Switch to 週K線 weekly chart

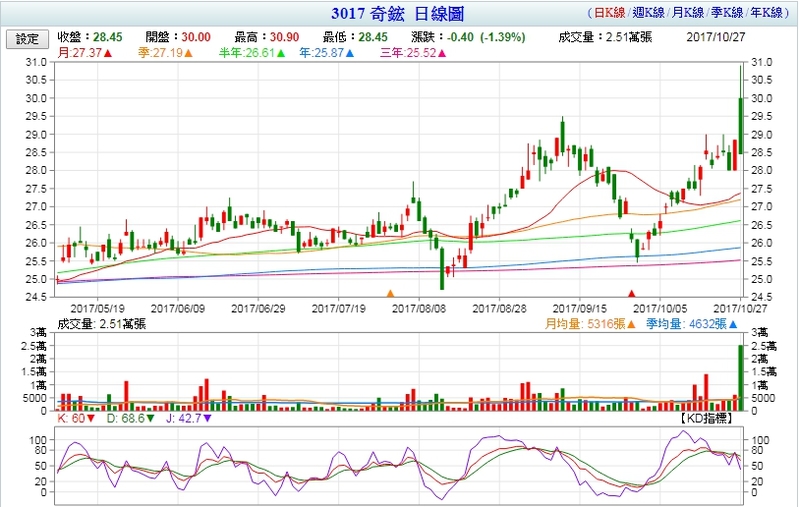(x=649, y=13)
